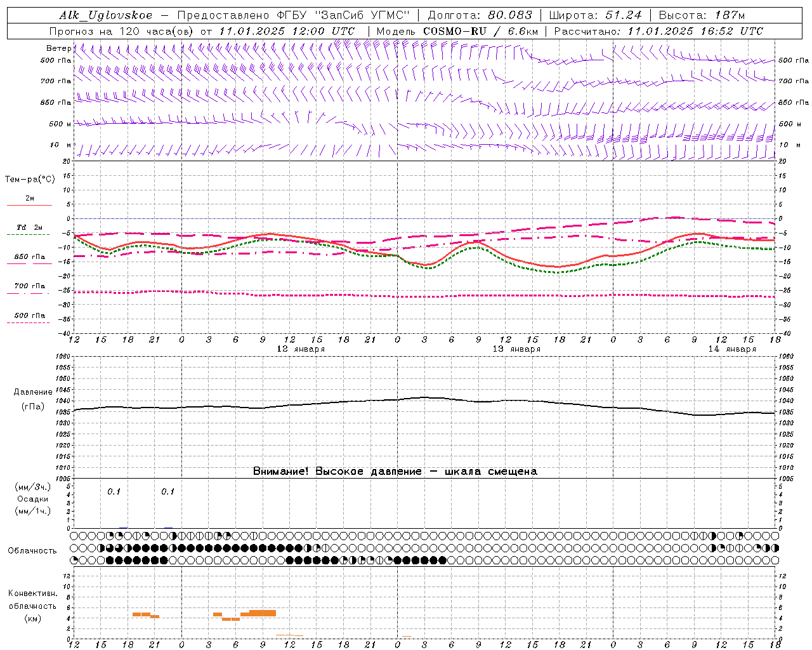Click the forecast start time 11.01.2025 12:00 UTC

tap(287, 31)
